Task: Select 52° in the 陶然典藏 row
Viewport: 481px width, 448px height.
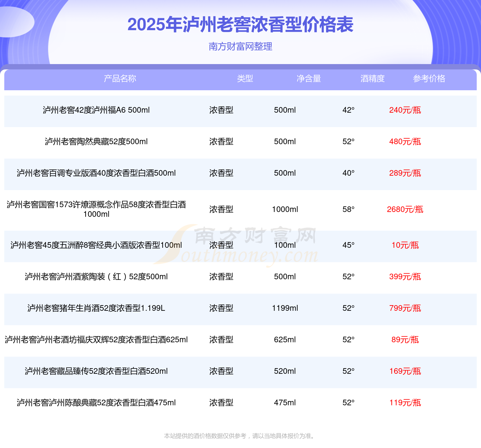Action: 348,142
